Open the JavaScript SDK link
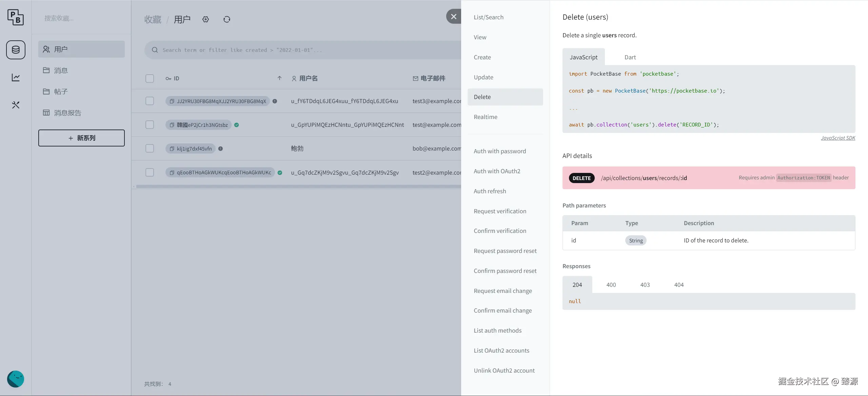Image resolution: width=868 pixels, height=396 pixels. pos(838,138)
